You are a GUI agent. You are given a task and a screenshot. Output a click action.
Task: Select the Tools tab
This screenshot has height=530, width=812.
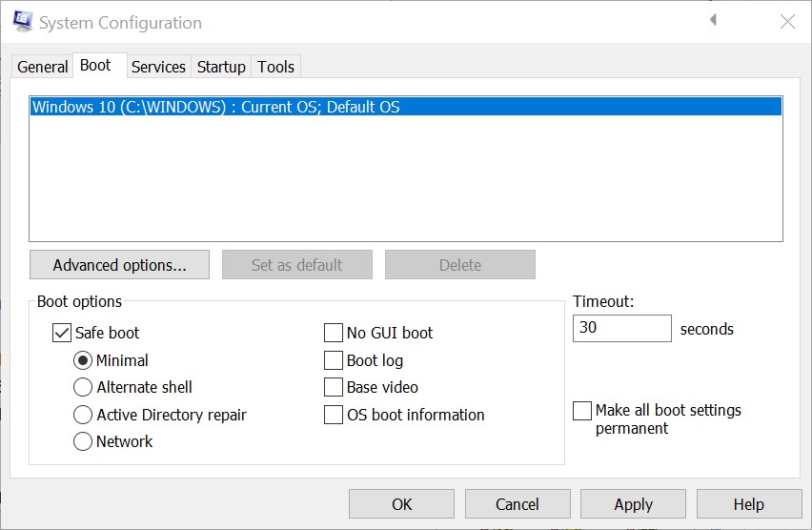point(275,67)
